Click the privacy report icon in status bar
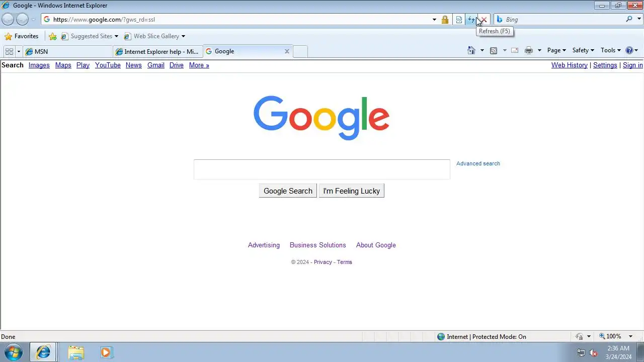 [579, 337]
